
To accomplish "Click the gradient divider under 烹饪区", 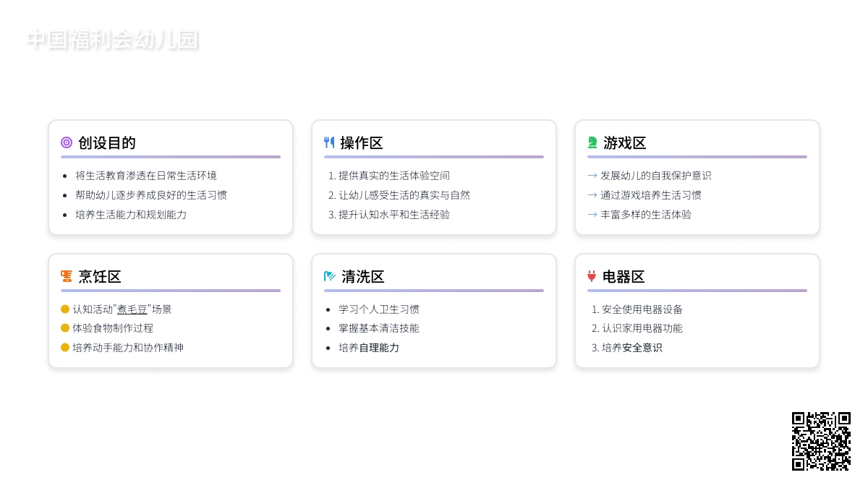I will [171, 291].
